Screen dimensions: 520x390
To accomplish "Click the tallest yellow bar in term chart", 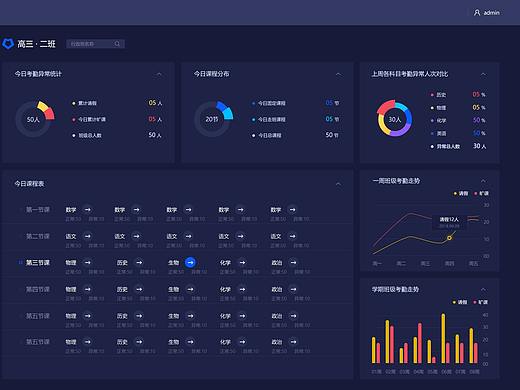I will tap(443, 338).
